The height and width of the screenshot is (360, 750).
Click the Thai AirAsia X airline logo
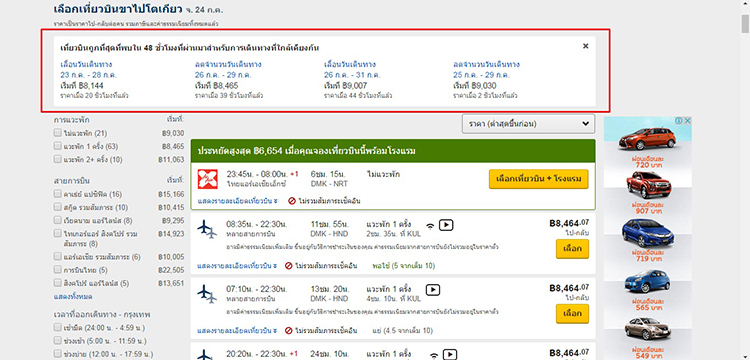pos(208,179)
